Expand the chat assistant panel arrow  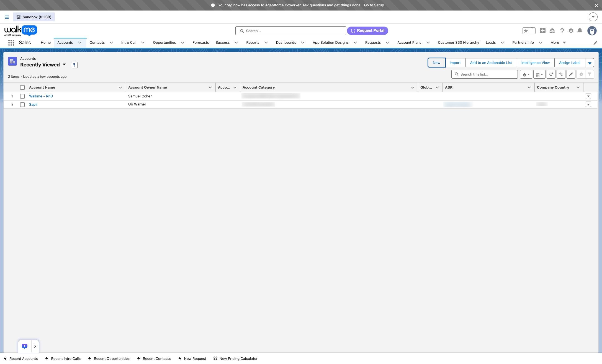[35, 346]
